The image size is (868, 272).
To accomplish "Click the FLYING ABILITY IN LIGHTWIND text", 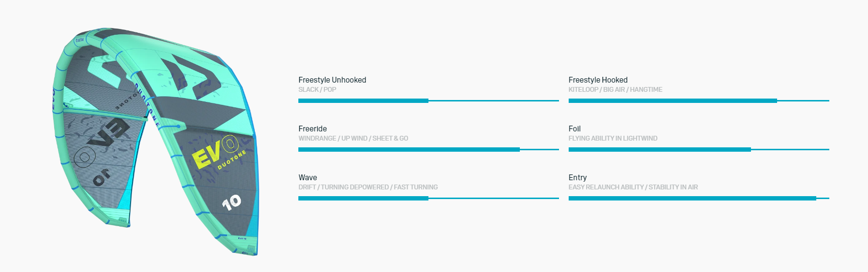I will 613,138.
